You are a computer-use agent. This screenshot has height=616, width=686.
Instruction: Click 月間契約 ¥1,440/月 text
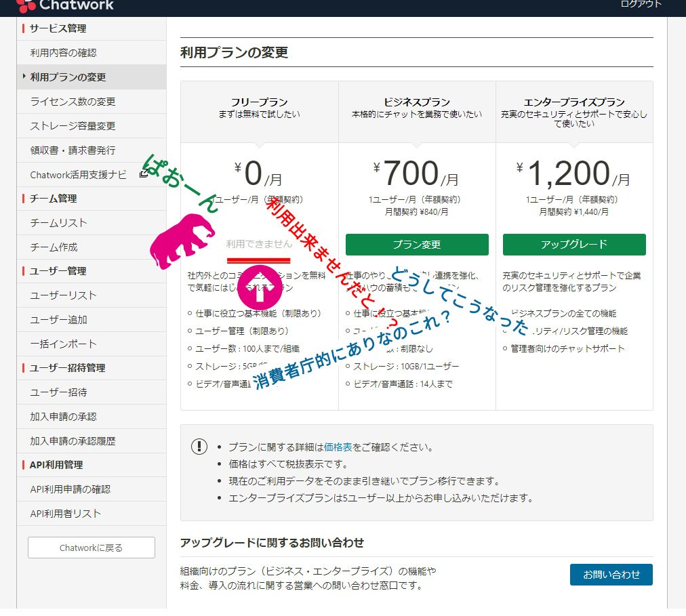[x=573, y=212]
